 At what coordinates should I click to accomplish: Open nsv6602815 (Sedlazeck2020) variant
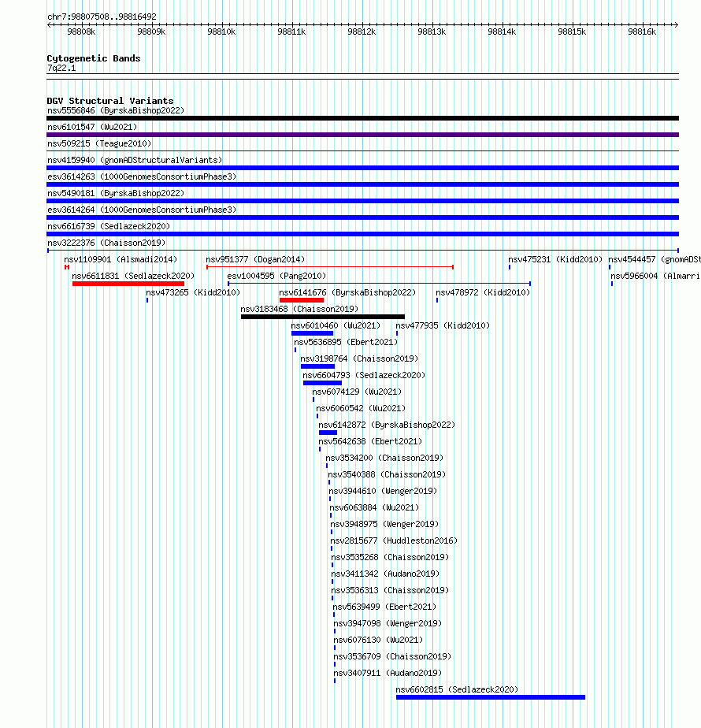tap(457, 690)
